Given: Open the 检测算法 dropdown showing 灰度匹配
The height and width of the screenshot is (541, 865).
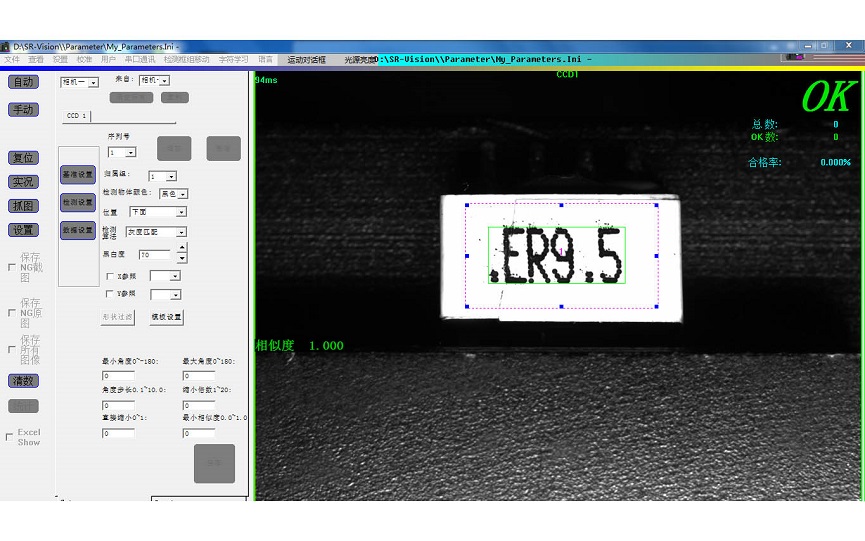Looking at the screenshot, I should (x=180, y=232).
